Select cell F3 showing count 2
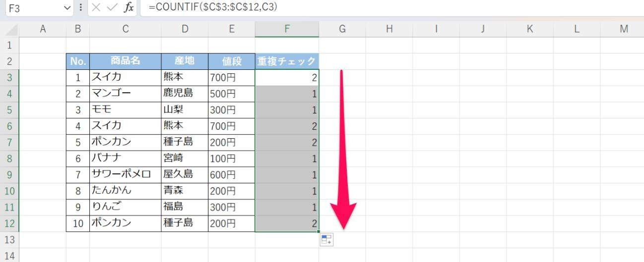Screen dimensions: 644x262 [x=287, y=78]
